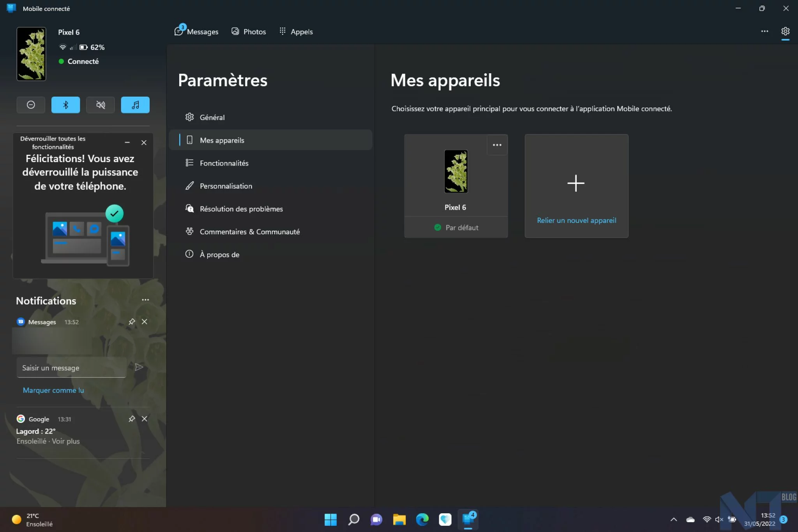Image resolution: width=798 pixels, height=532 pixels.
Task: Toggle the audio player music button
Action: (x=135, y=105)
